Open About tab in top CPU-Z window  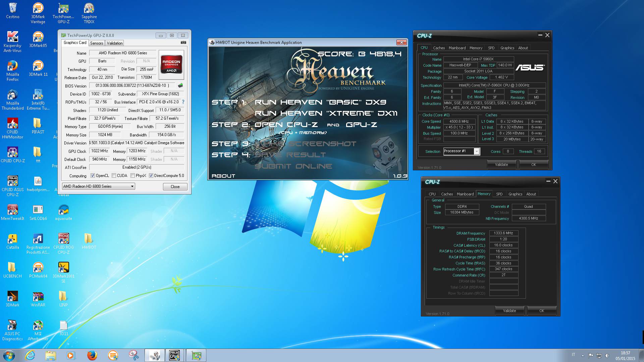[523, 48]
